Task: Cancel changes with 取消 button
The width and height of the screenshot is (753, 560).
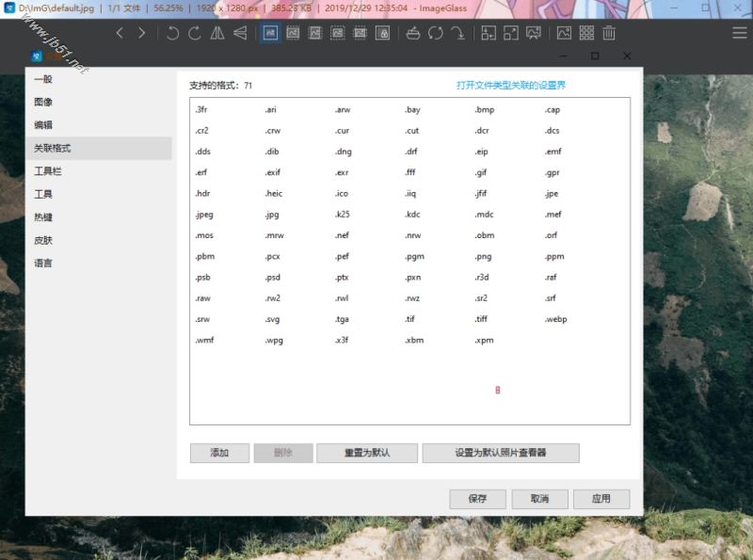Action: 539,499
